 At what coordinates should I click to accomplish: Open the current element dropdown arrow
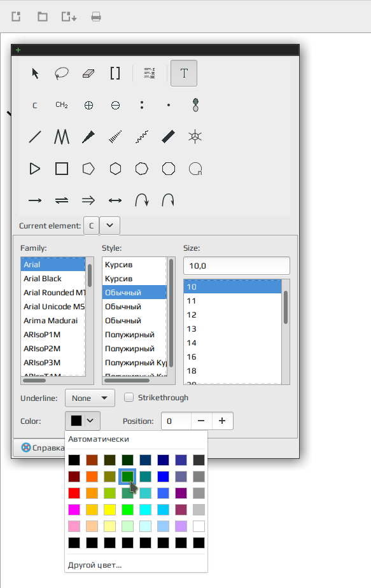[x=109, y=225]
